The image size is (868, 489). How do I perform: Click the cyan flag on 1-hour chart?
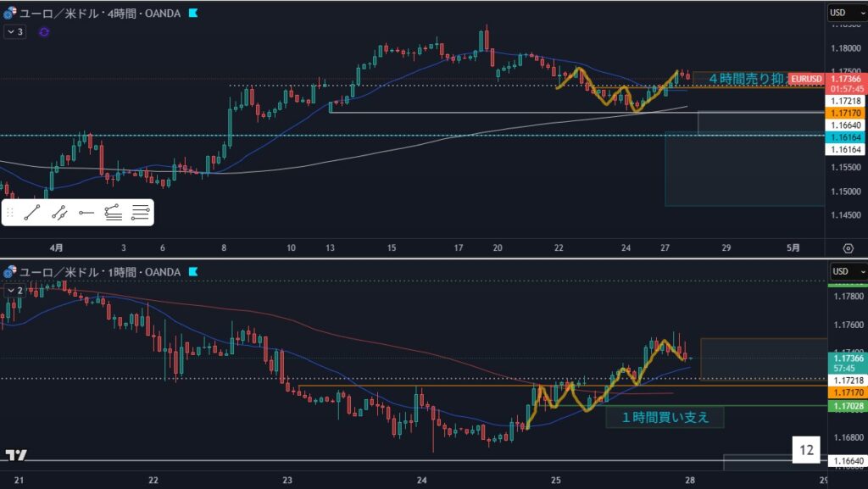pos(194,271)
